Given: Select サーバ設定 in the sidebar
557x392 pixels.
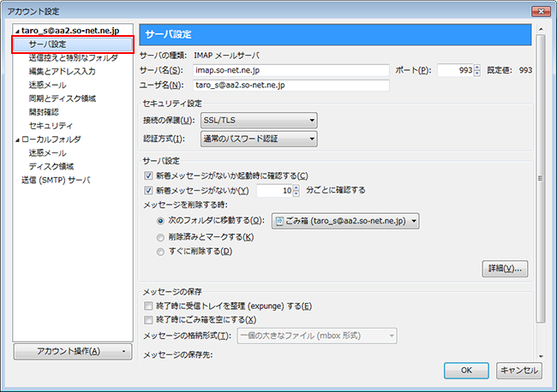Looking at the screenshot, I should [x=48, y=44].
